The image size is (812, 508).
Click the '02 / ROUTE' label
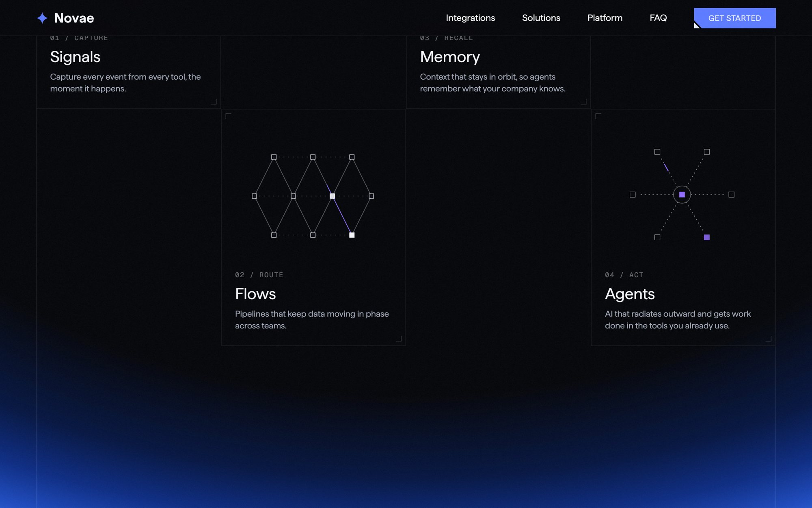259,275
